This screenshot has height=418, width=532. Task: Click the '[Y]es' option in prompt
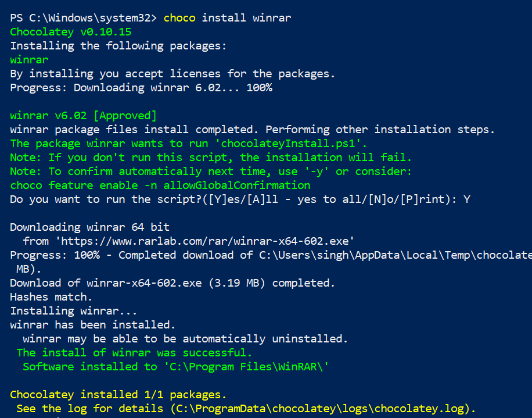(224, 199)
